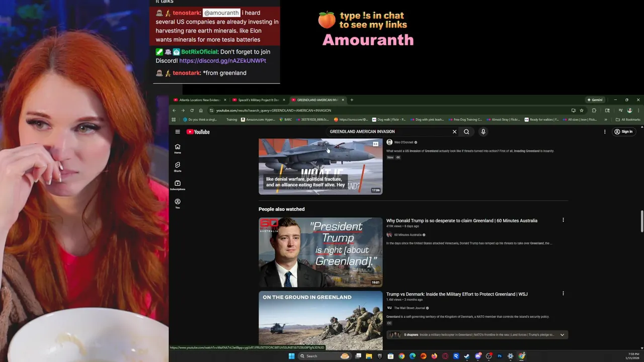Open taskbar clock showing 7:59 PM
The image size is (644, 362).
coord(633,356)
